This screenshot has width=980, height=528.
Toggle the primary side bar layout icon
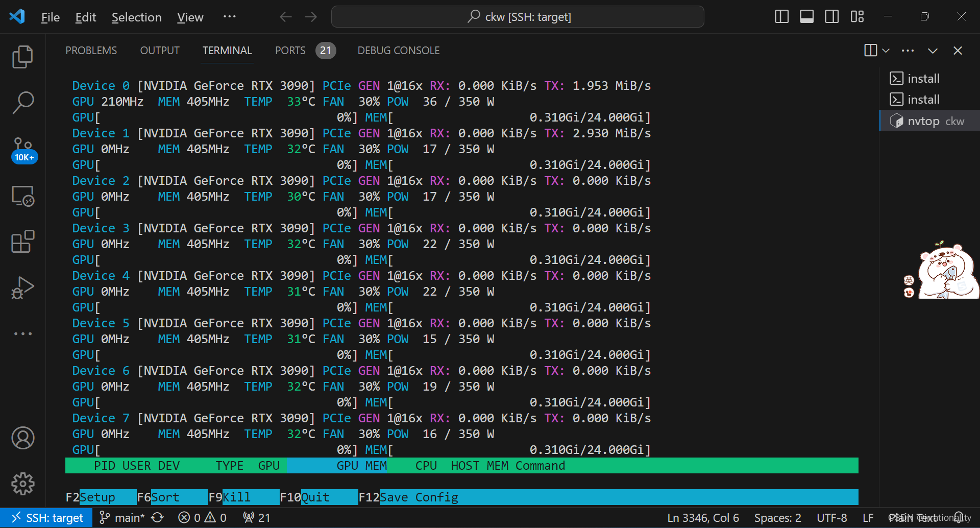(x=781, y=17)
